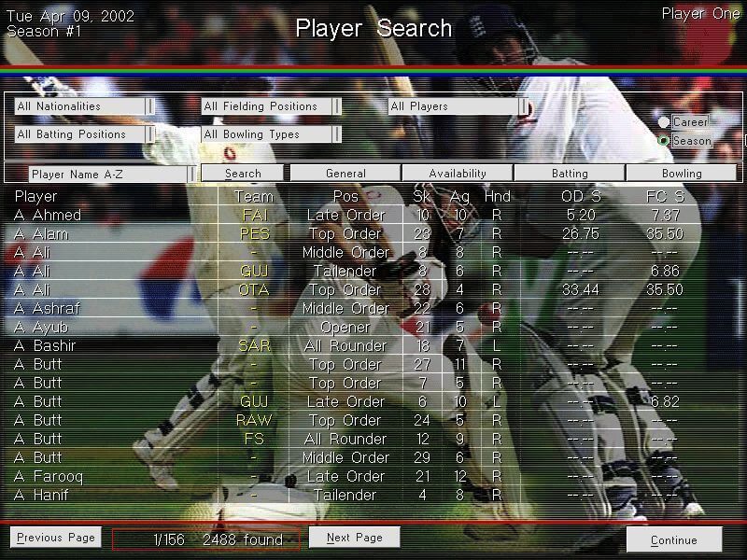Screen dimensions: 747x560
Task: Select player A Farooq
Action: [x=49, y=476]
